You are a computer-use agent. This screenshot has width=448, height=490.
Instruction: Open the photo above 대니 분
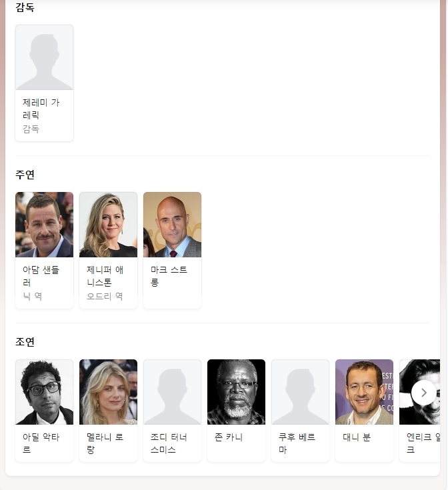pos(364,392)
